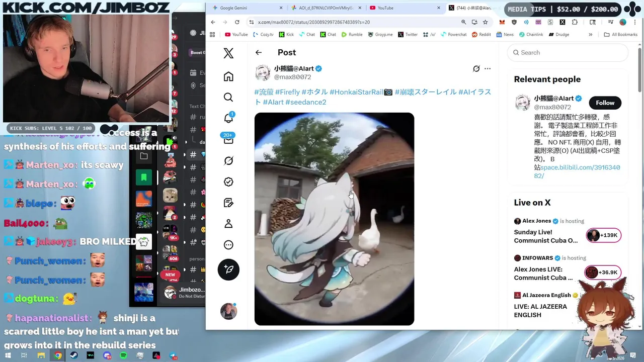
Task: Open Discord from the taskbar
Action: [107, 355]
